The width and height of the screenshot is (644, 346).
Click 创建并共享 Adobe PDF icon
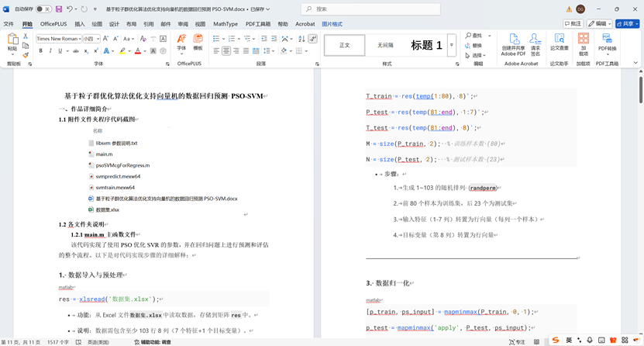513,44
